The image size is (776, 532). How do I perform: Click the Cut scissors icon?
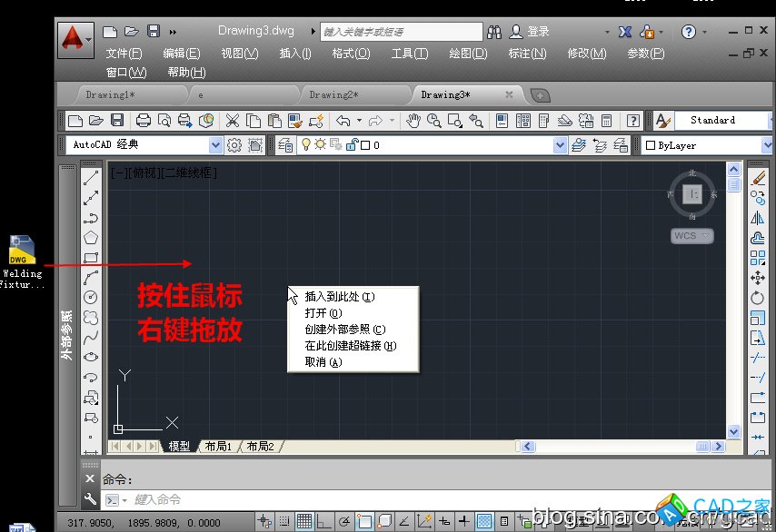pos(232,120)
